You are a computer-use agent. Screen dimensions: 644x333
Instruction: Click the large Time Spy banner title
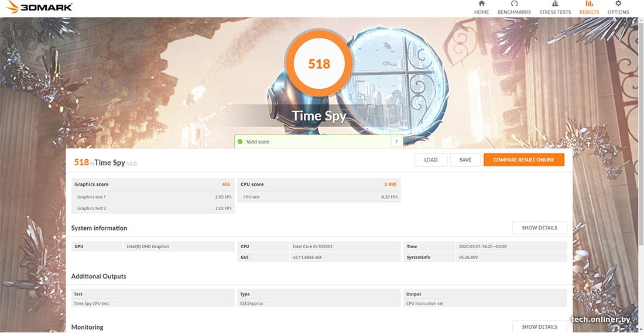point(319,116)
